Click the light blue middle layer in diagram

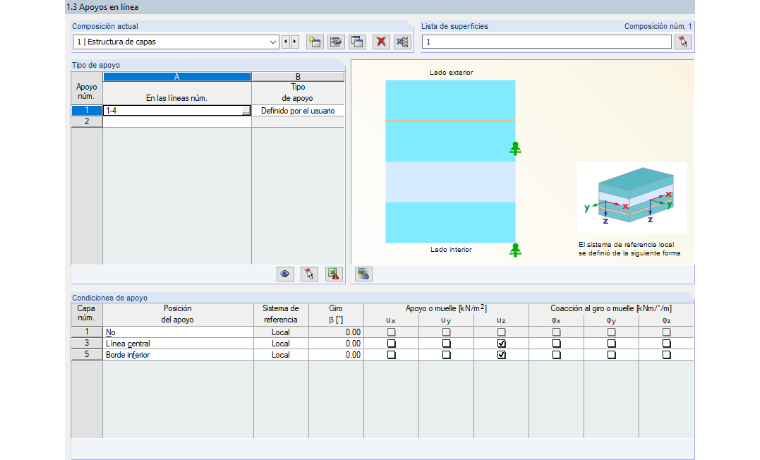click(x=450, y=182)
